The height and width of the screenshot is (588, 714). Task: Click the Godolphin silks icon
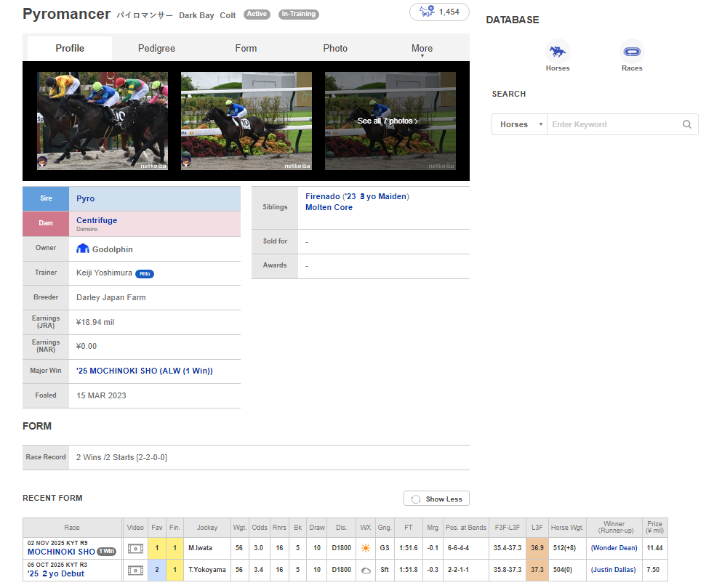pyautogui.click(x=82, y=249)
